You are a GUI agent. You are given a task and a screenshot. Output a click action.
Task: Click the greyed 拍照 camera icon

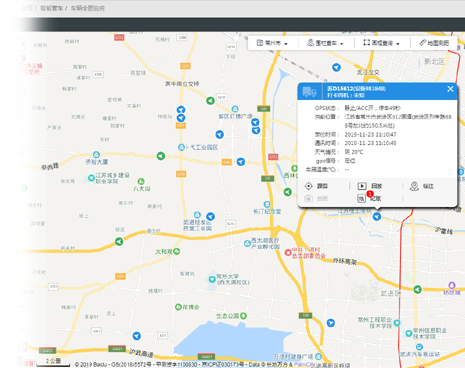click(309, 198)
